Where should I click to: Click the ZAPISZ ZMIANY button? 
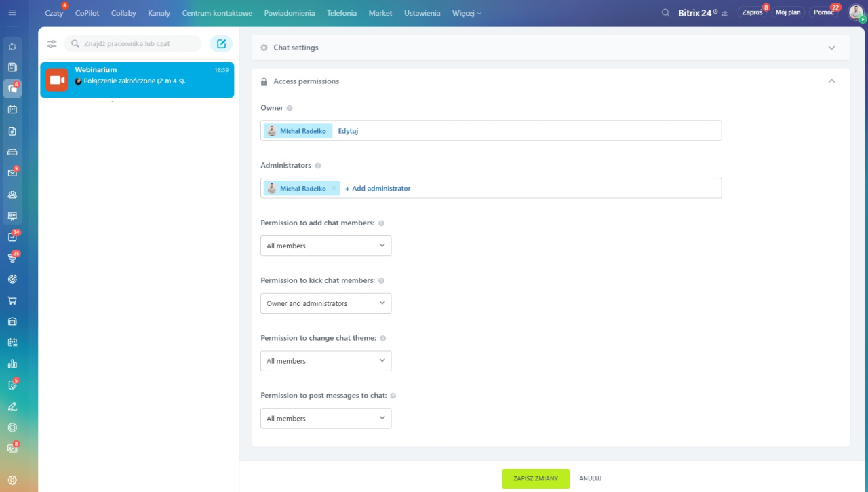[536, 478]
